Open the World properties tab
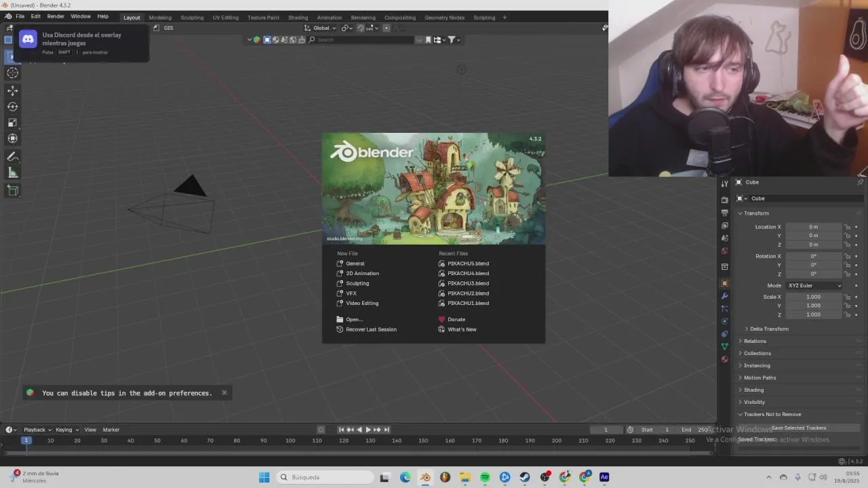The height and width of the screenshot is (488, 868). pyautogui.click(x=724, y=251)
